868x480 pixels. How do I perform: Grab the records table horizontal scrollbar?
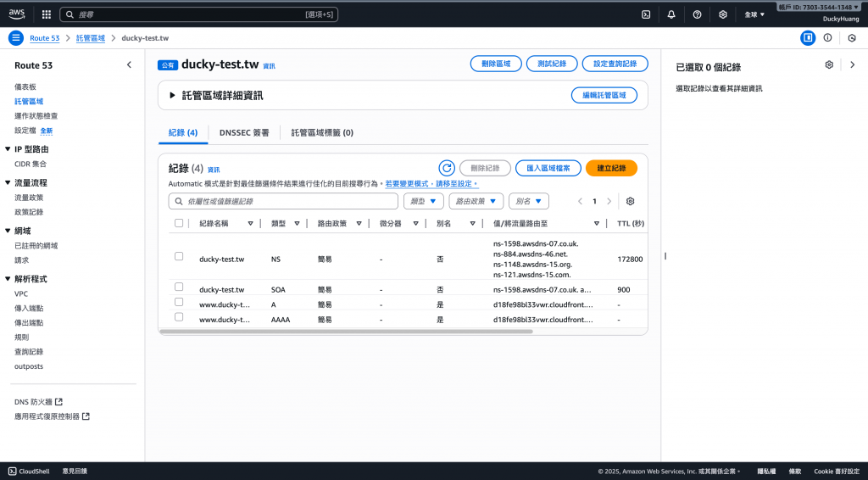[x=346, y=332]
